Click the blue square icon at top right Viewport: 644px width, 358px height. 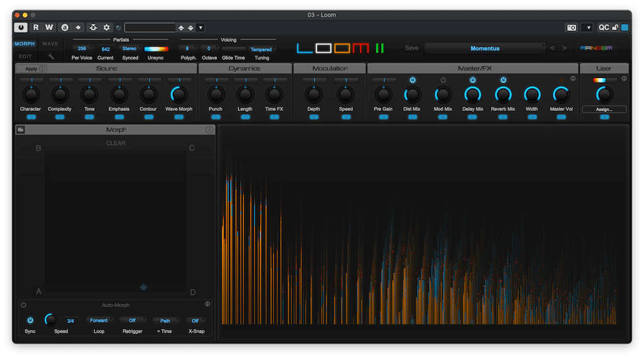click(625, 28)
